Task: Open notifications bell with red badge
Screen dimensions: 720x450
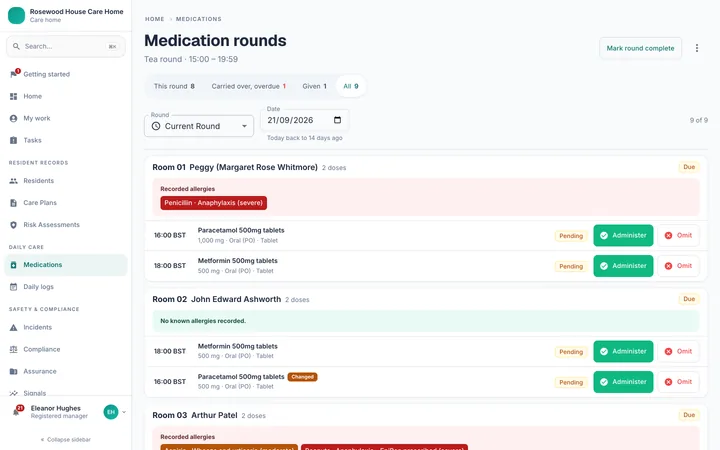Action: click(17, 411)
